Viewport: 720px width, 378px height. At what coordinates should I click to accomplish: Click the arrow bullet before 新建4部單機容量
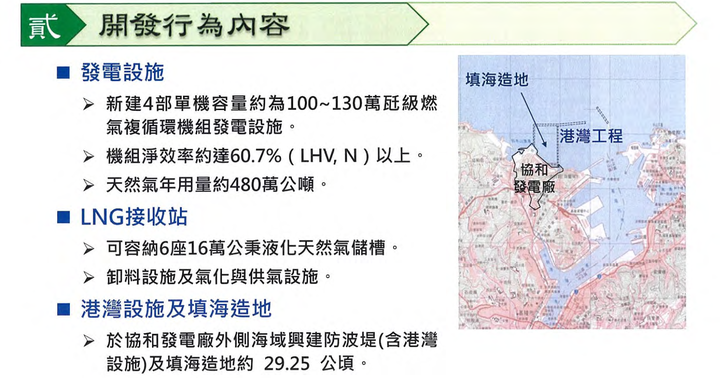pyautogui.click(x=88, y=105)
